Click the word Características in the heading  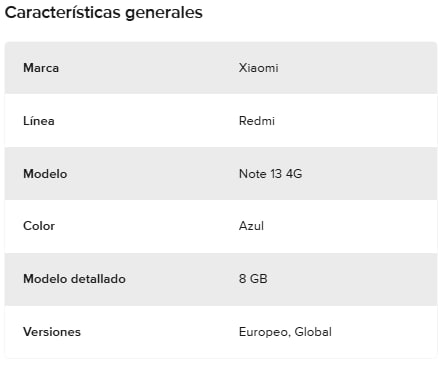point(63,12)
